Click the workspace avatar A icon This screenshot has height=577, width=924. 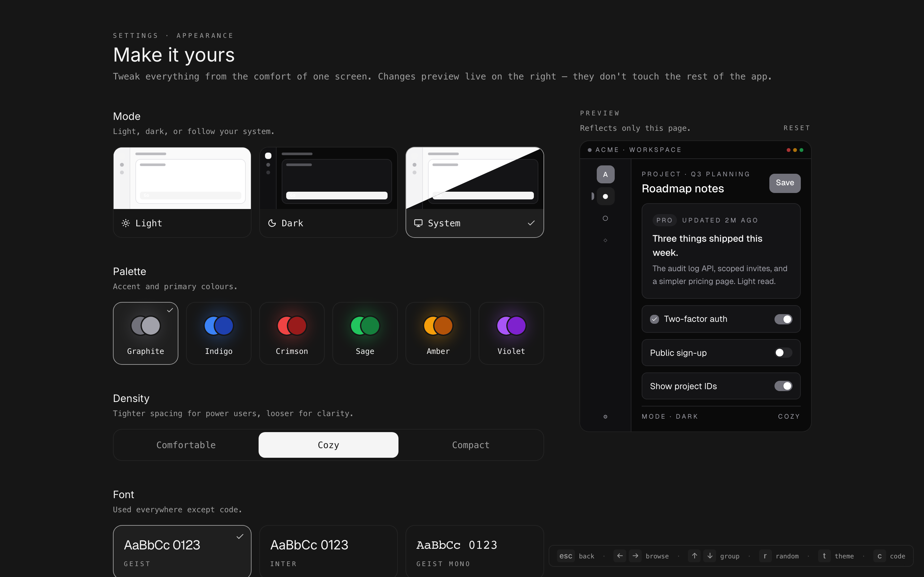[x=605, y=174]
